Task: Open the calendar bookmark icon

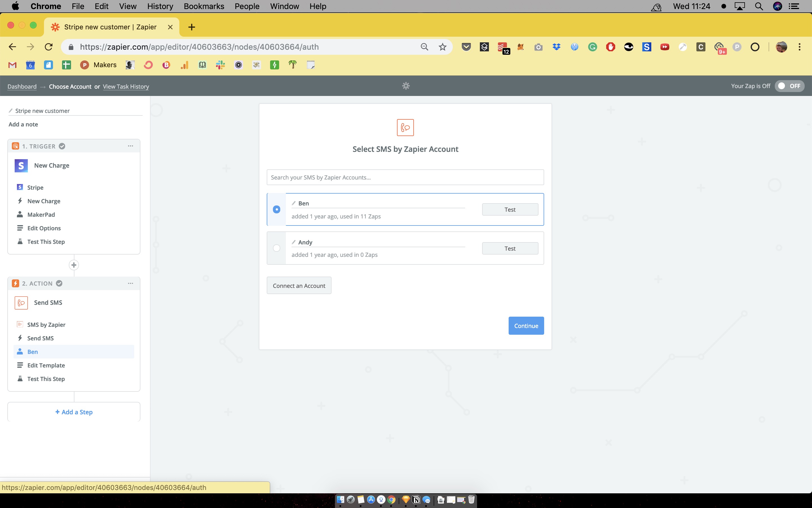Action: (x=30, y=65)
